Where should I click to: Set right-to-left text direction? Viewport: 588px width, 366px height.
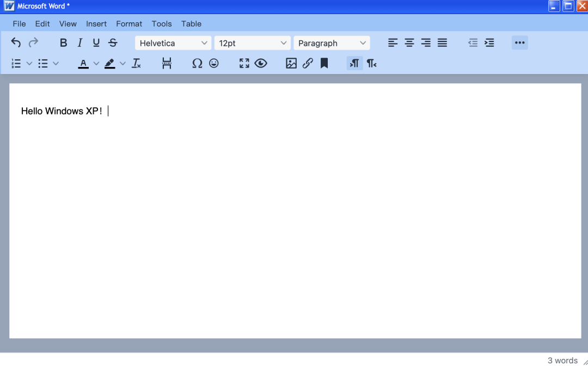(x=371, y=63)
